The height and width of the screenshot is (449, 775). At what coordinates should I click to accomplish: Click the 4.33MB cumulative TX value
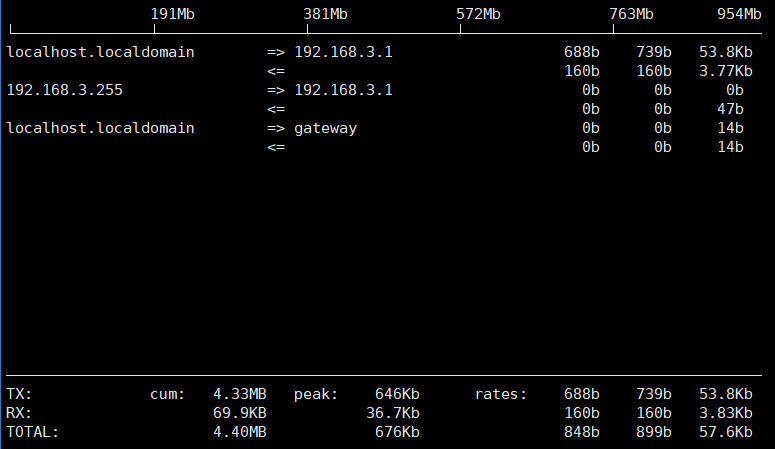click(240, 394)
